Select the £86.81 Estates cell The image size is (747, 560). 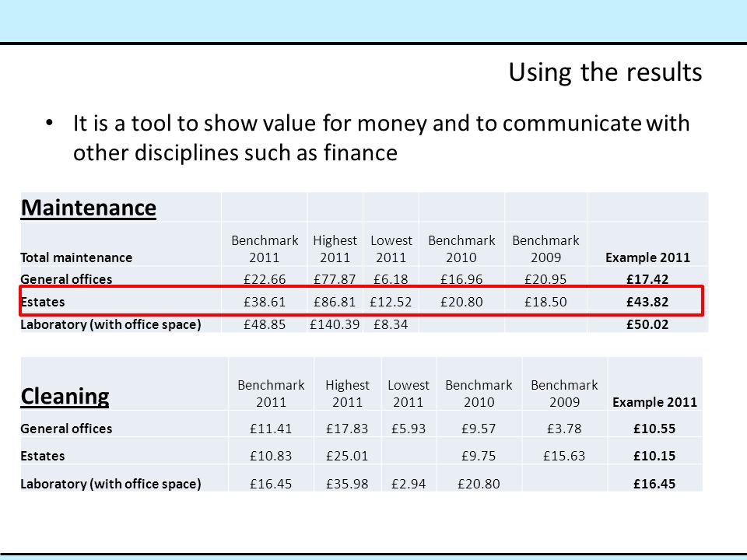[335, 302]
